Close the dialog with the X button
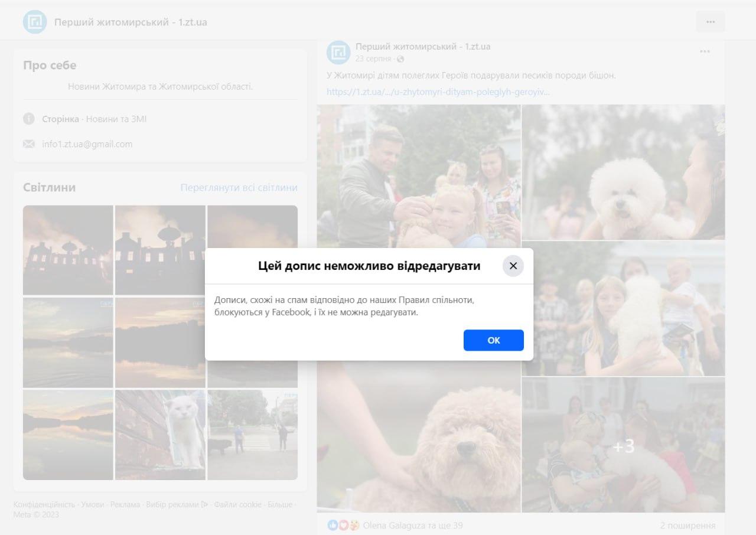 pos(513,266)
